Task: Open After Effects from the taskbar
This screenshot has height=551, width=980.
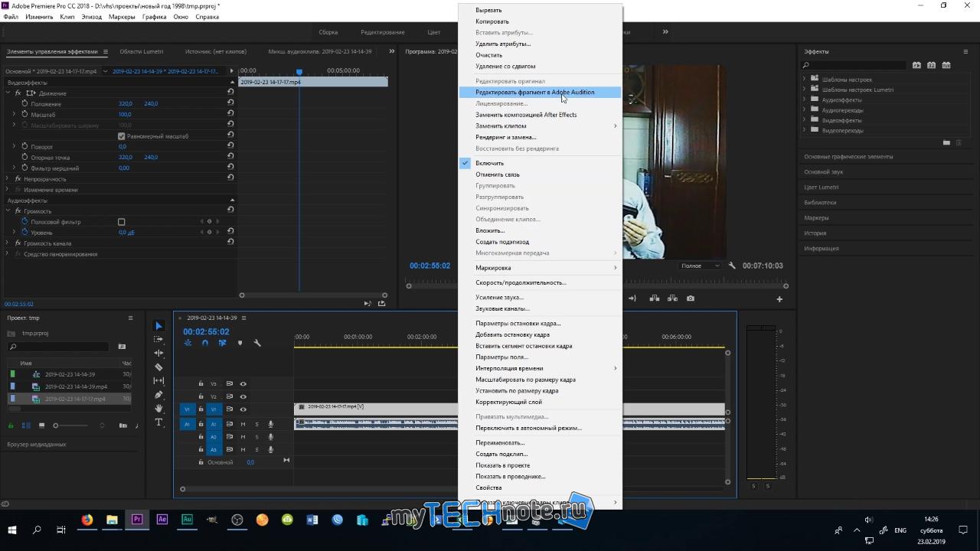Action: click(x=162, y=520)
